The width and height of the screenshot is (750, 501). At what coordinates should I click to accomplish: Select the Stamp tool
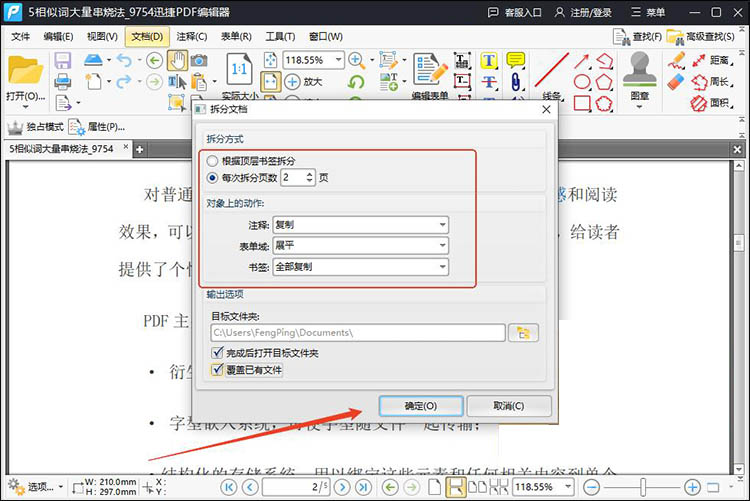click(640, 70)
